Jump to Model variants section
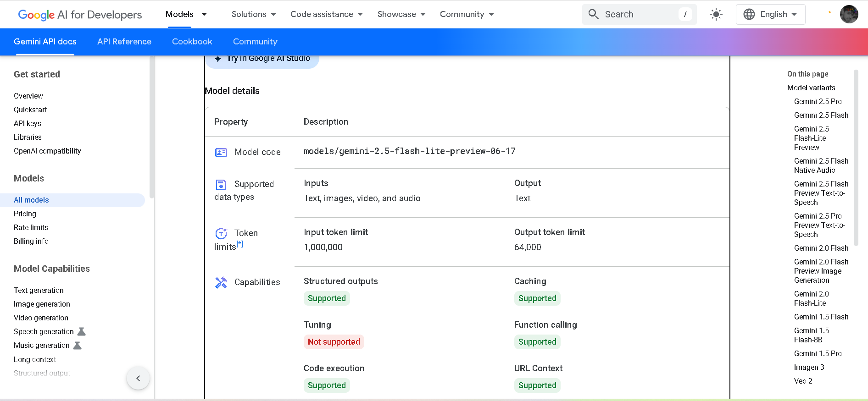 811,88
